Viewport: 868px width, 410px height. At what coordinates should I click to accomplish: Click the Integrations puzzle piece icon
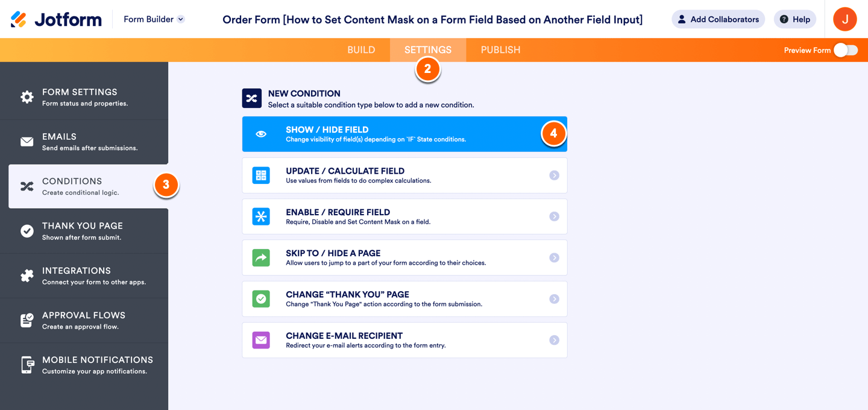click(x=27, y=276)
